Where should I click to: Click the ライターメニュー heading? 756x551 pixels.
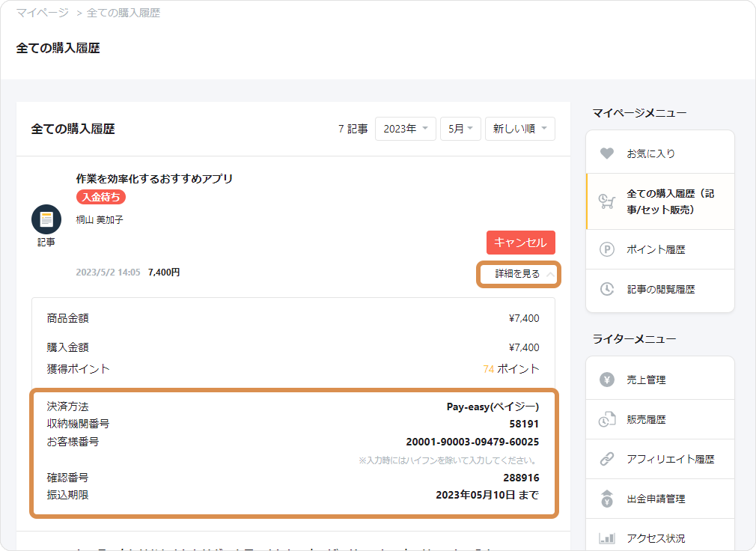(x=634, y=339)
